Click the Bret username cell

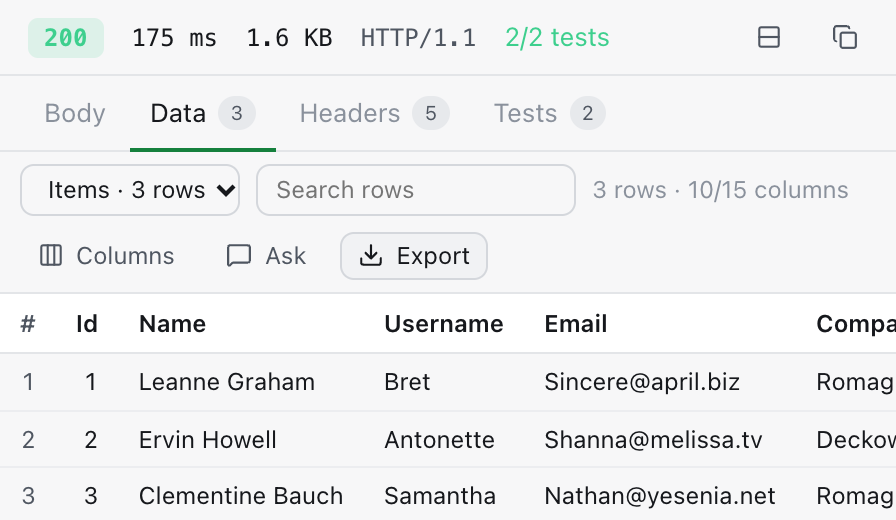[x=407, y=382]
